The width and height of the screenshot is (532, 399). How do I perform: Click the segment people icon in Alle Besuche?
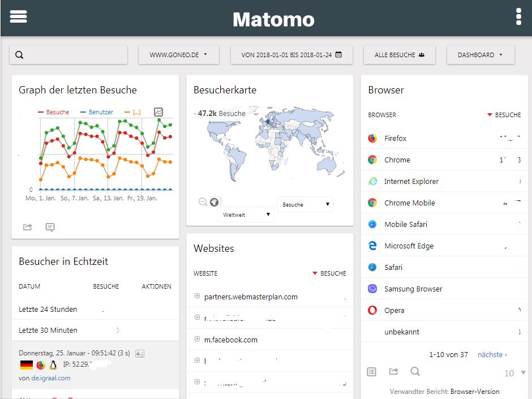coord(422,55)
